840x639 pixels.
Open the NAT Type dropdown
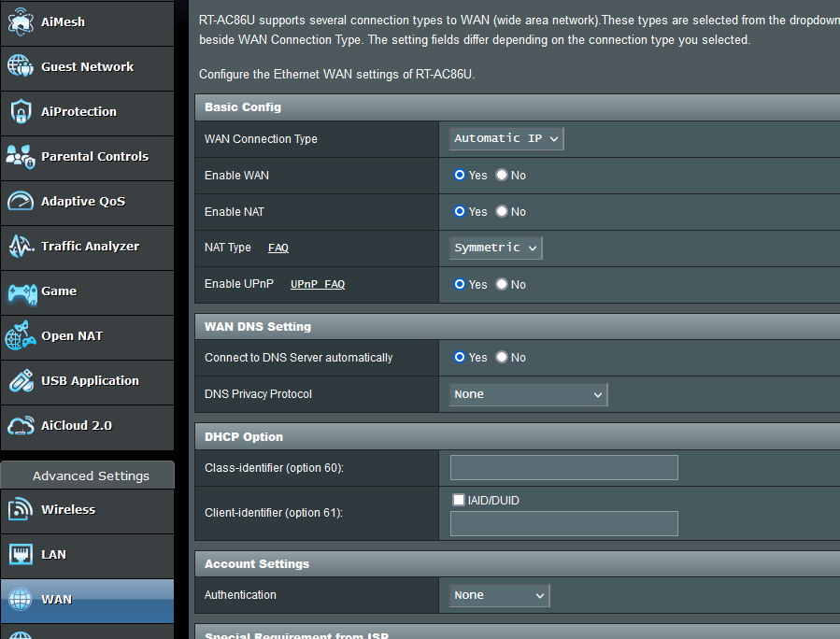click(x=495, y=248)
